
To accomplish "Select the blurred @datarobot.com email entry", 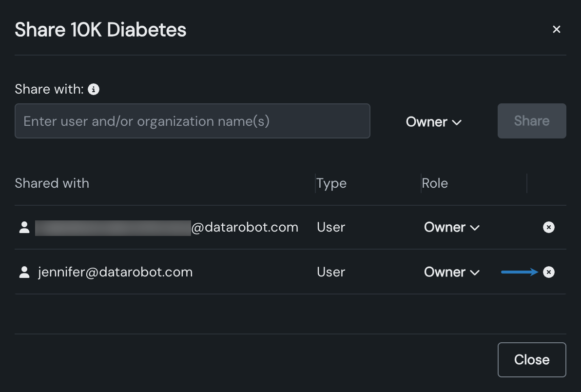I will point(166,227).
